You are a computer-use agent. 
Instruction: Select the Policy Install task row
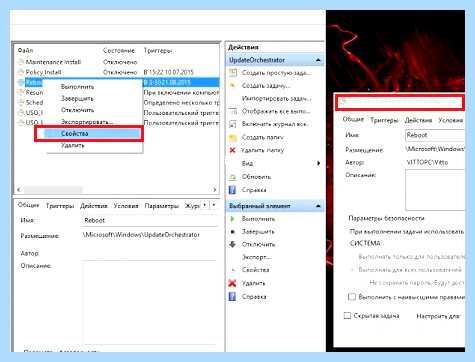[x=118, y=72]
